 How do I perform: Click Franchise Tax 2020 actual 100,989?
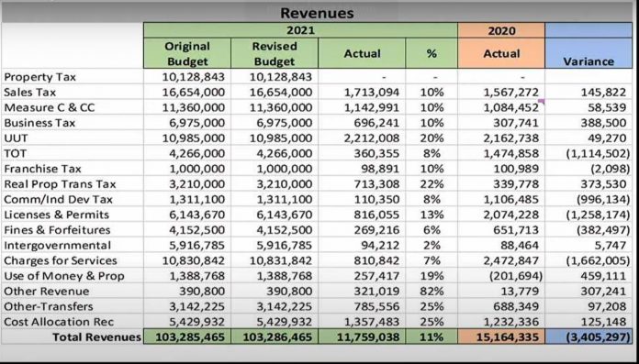coord(516,169)
